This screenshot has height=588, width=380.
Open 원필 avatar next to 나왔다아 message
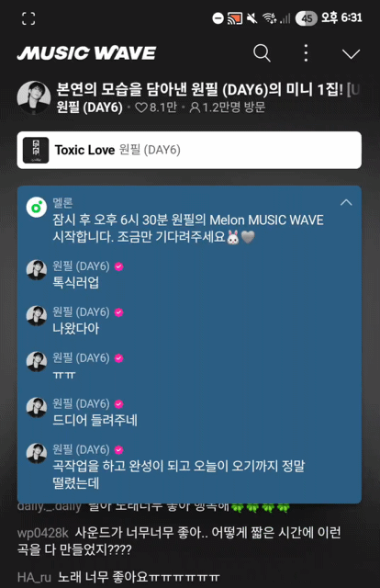tap(37, 316)
